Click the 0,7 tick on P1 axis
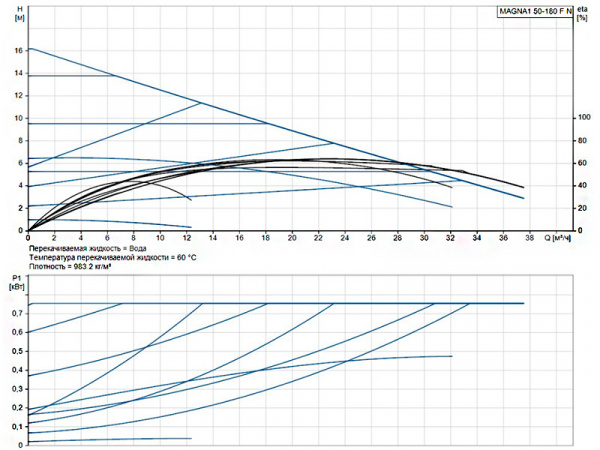 [x=15, y=313]
